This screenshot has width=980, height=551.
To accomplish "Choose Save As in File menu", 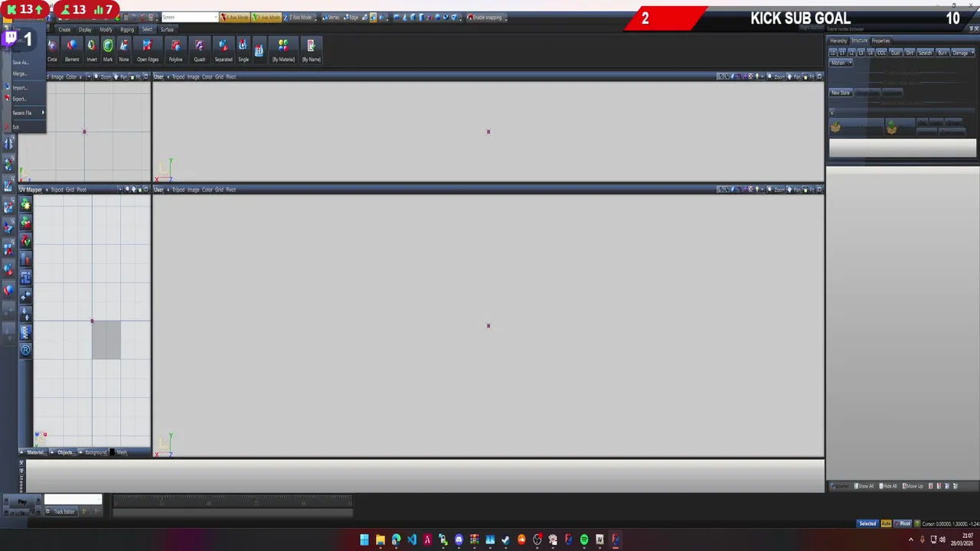I will 21,63.
